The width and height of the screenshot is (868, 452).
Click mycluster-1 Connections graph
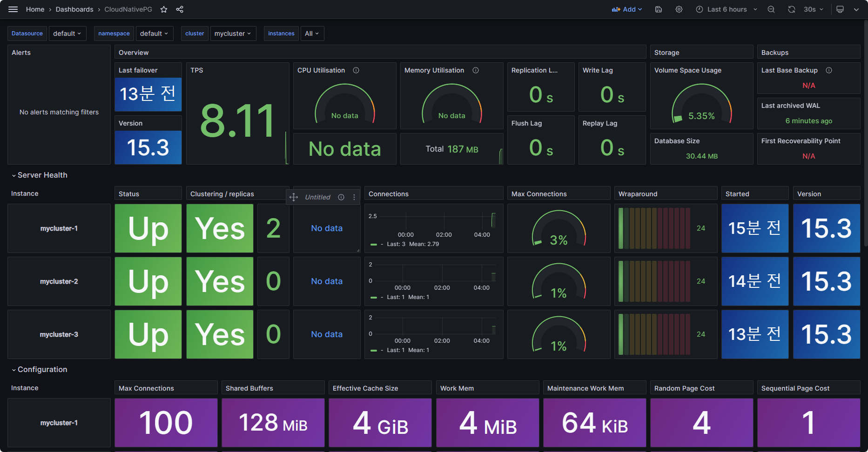[434, 228]
